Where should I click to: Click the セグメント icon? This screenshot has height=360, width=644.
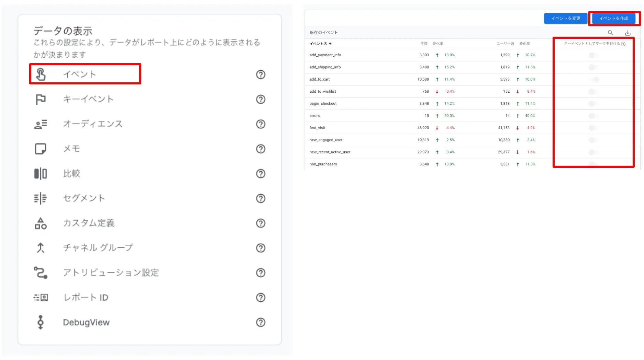point(41,198)
